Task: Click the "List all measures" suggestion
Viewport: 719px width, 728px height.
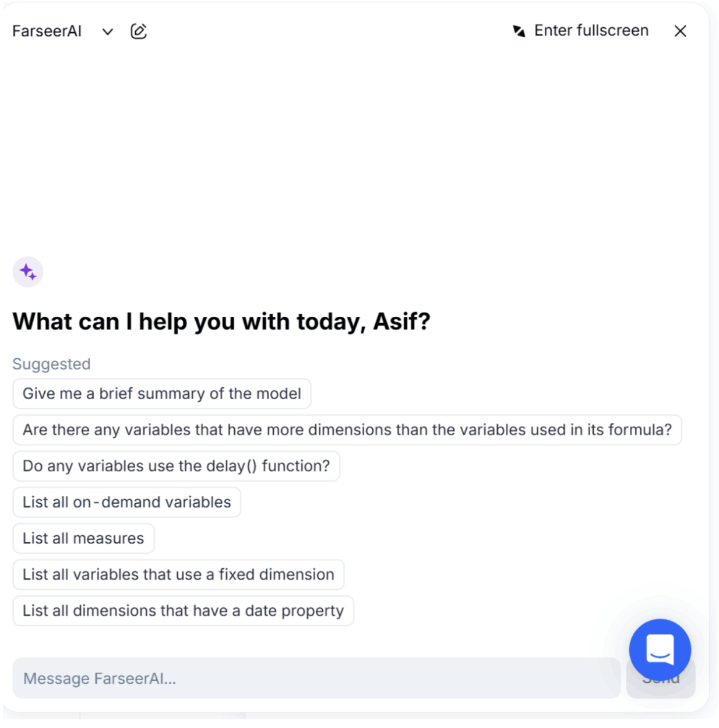Action: [x=83, y=538]
